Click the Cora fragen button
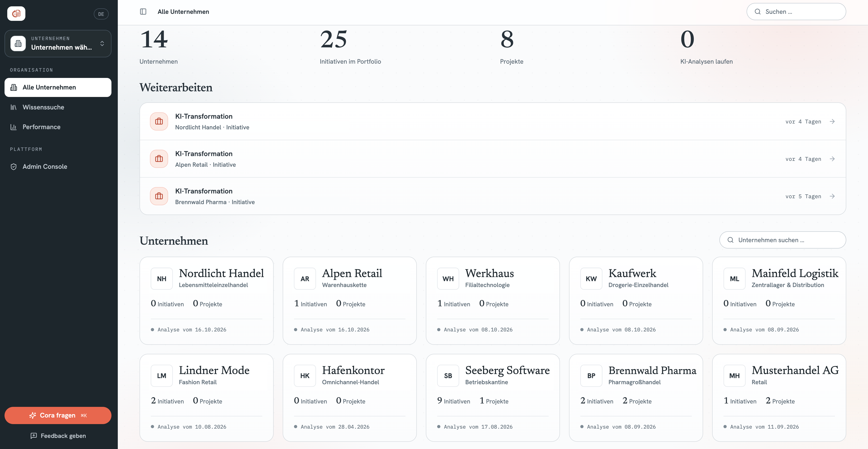The width and height of the screenshot is (868, 449). [58, 415]
